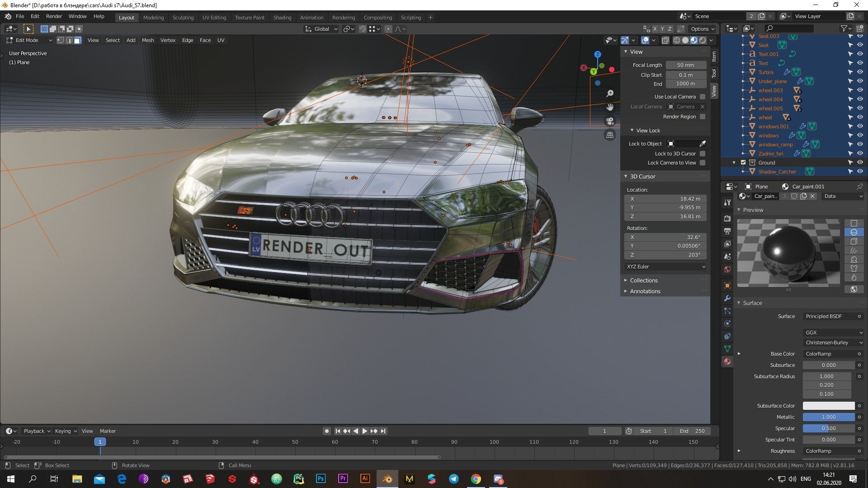The width and height of the screenshot is (868, 488).
Task: Open the Modifier properties wrench tab
Action: click(727, 298)
